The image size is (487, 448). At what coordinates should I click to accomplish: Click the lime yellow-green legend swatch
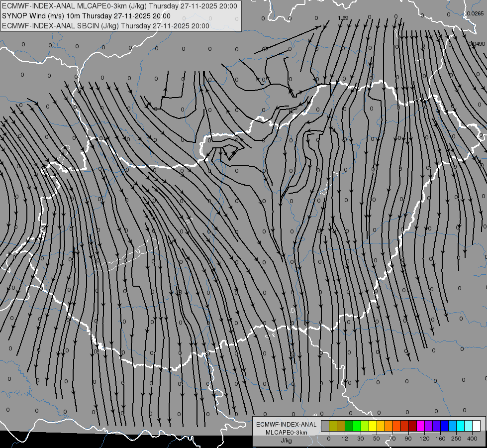click(x=365, y=426)
